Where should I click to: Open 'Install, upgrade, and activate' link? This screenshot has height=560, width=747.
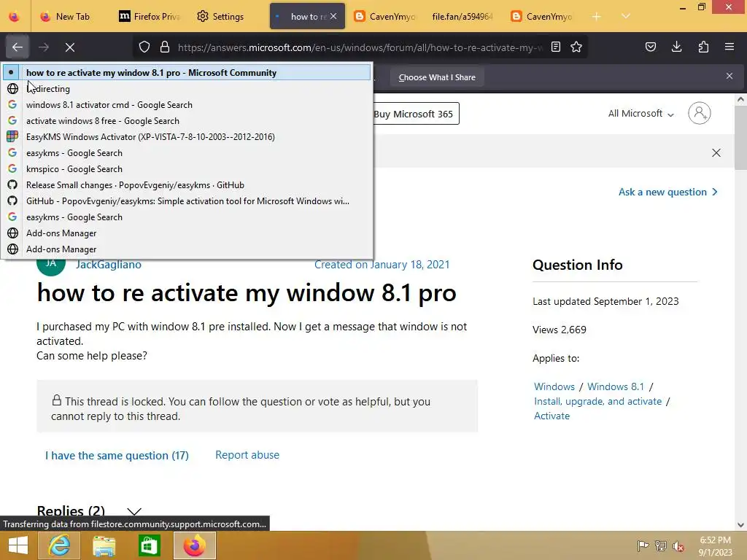click(x=598, y=402)
